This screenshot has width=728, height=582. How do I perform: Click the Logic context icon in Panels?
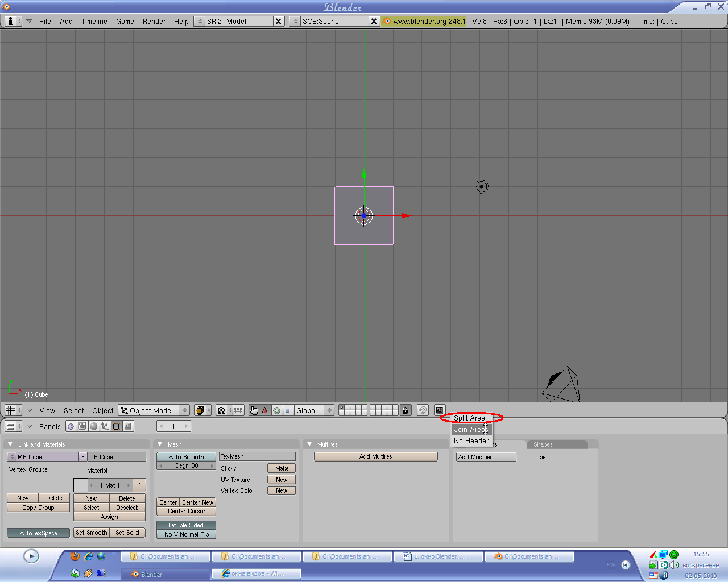[71, 426]
